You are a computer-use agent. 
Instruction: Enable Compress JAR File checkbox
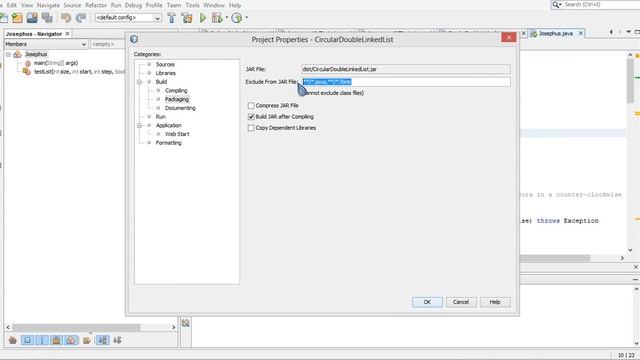251,106
